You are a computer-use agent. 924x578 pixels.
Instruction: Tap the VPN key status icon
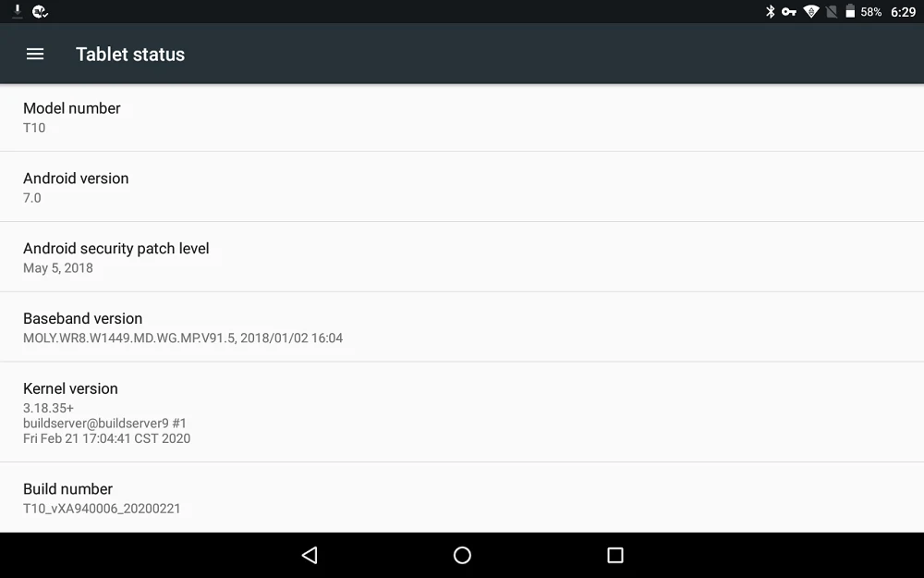[789, 12]
